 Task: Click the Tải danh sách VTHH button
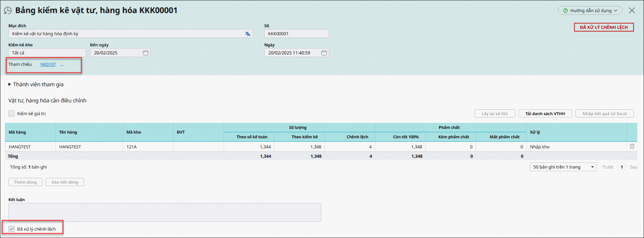[545, 114]
